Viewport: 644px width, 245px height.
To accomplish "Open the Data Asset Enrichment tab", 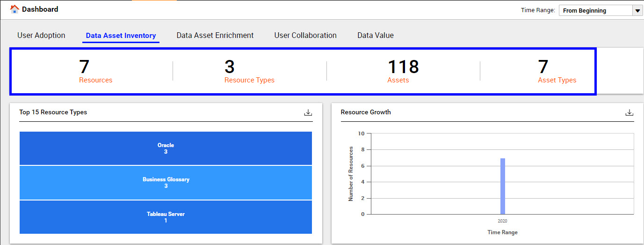I will [215, 35].
